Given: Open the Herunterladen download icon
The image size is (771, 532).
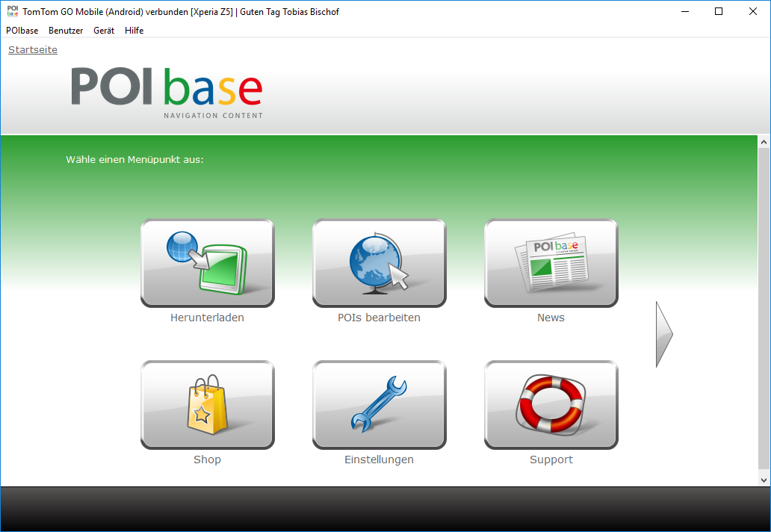Looking at the screenshot, I should [x=207, y=262].
